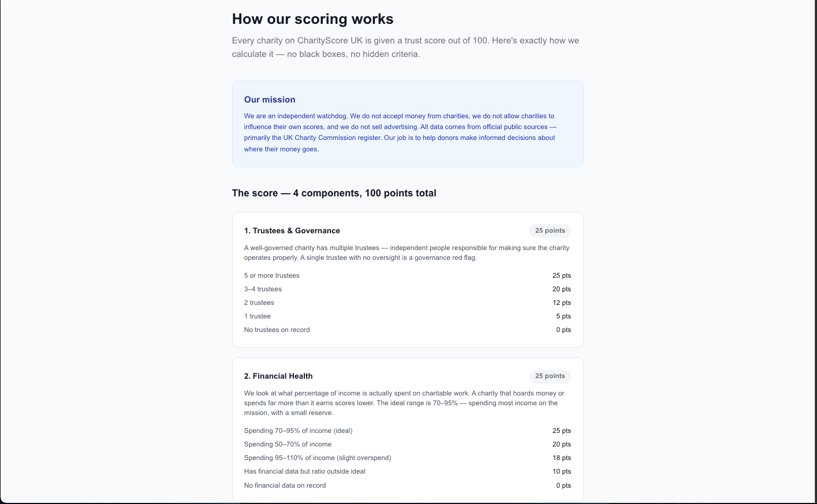Click 'Spending 70–95% of income (ideal)' row
The image size is (817, 504).
tap(407, 431)
